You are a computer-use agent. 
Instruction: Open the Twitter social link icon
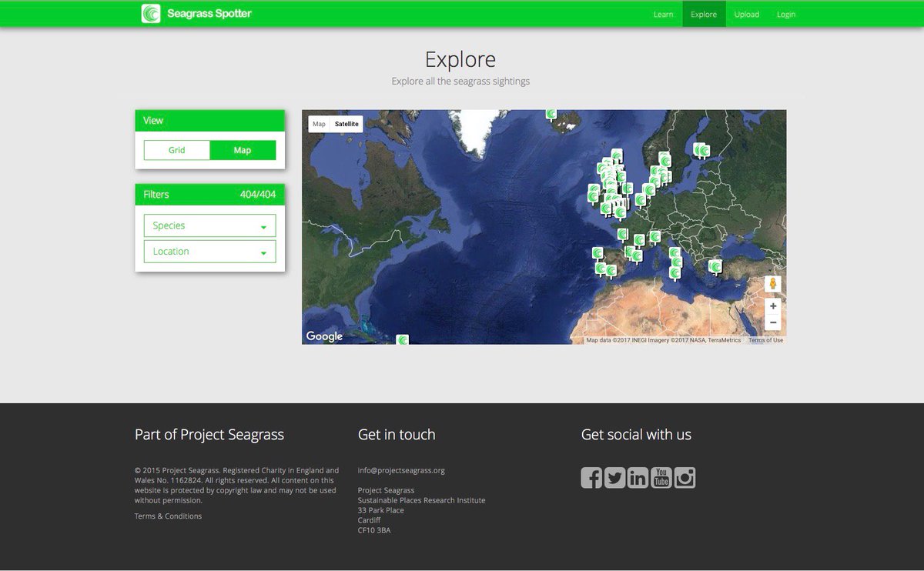click(x=614, y=478)
